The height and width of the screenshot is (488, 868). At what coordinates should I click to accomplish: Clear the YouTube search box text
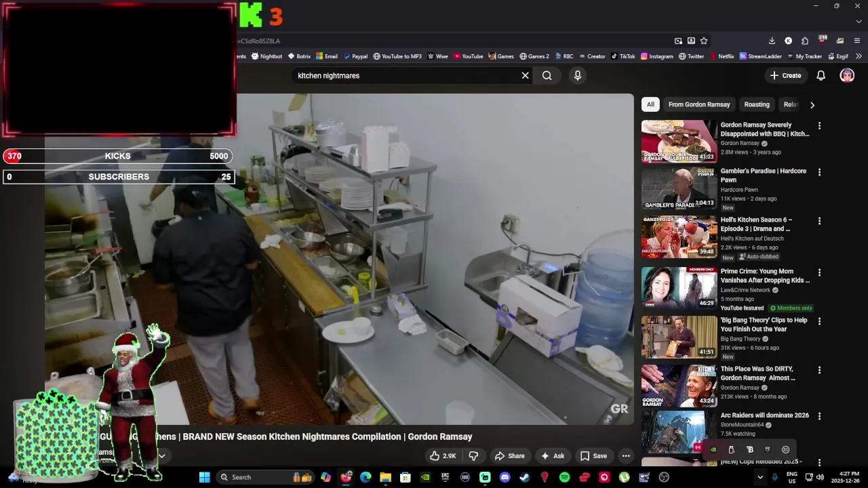pyautogui.click(x=525, y=75)
